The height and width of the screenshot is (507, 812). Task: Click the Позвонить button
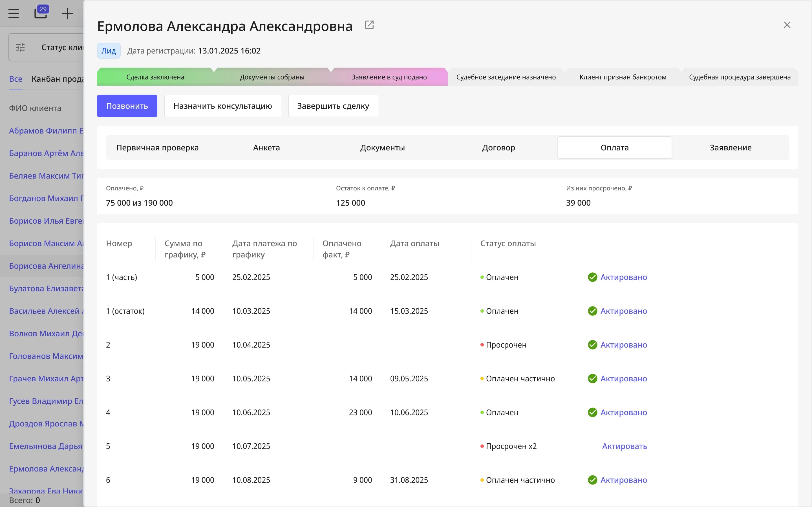click(127, 106)
